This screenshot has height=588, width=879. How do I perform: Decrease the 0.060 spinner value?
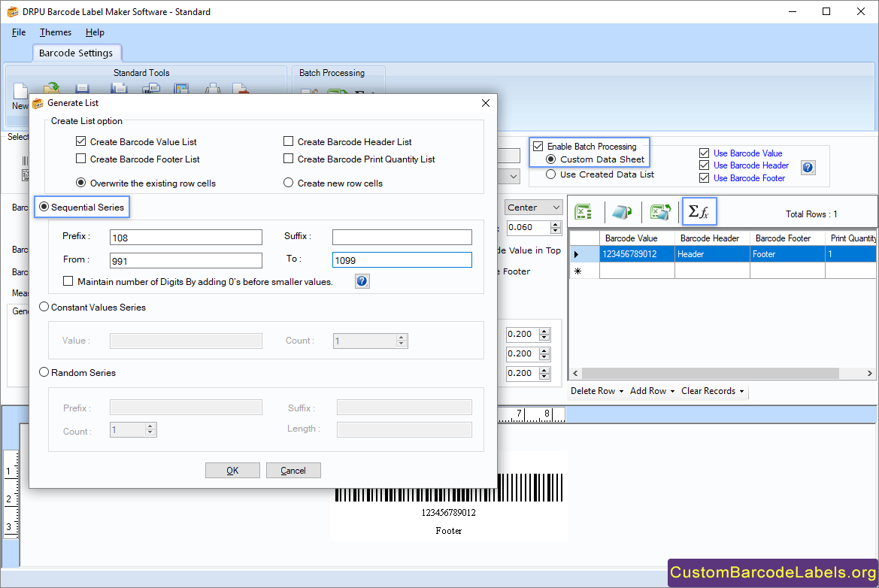point(556,231)
